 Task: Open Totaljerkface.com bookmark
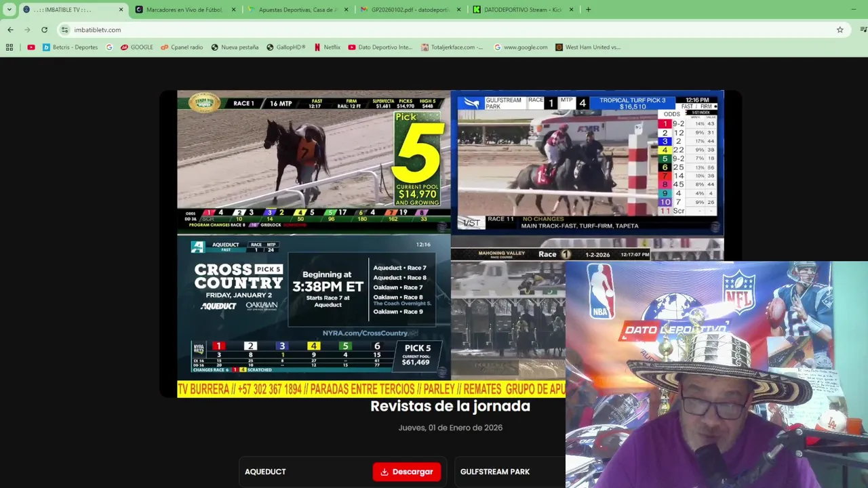tap(452, 47)
